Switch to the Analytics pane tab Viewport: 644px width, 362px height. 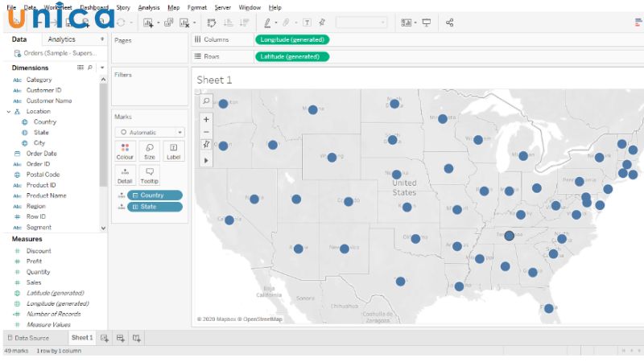[62, 39]
